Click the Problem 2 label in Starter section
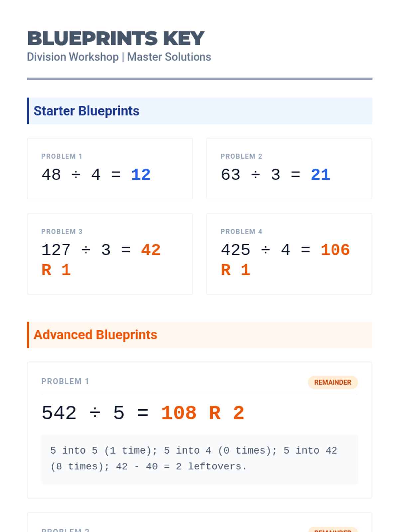This screenshot has height=532, width=399. (241, 156)
